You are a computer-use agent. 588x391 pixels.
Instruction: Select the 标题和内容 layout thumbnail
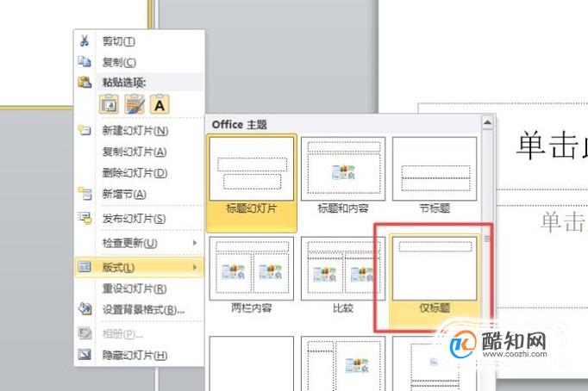click(x=343, y=169)
